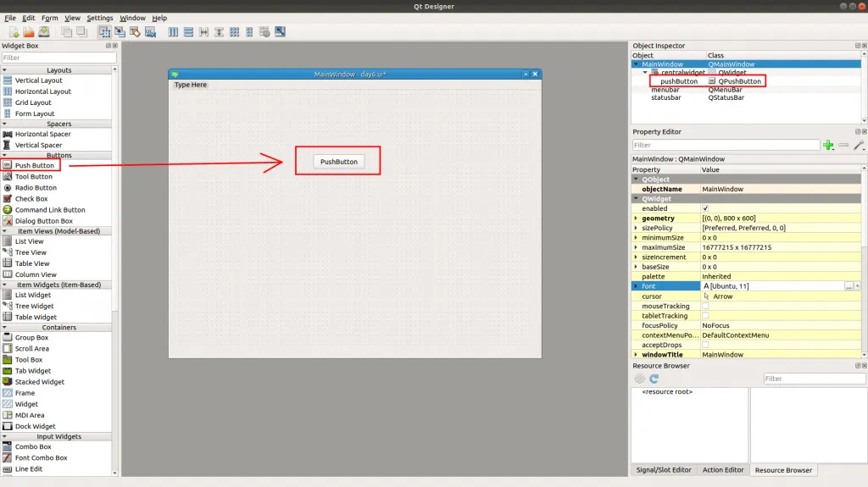This screenshot has width=868, height=487.
Task: Uncheck the enabled property checkbox
Action: tap(705, 208)
